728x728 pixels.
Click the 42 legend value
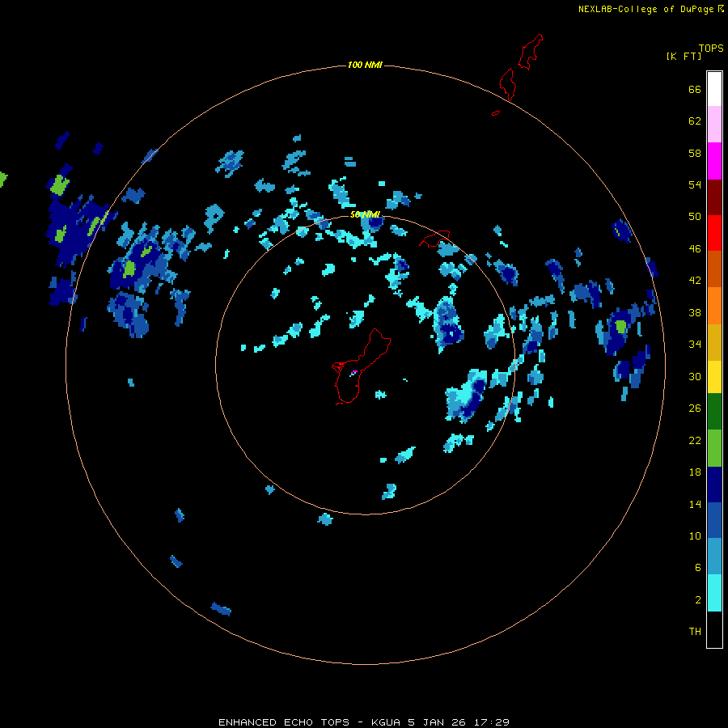tap(695, 281)
